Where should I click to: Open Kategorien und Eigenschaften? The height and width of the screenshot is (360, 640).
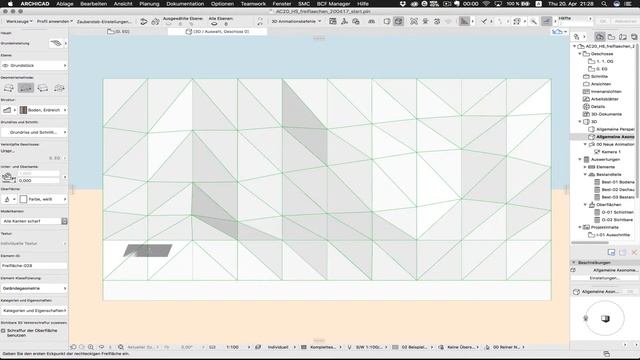tap(34, 311)
